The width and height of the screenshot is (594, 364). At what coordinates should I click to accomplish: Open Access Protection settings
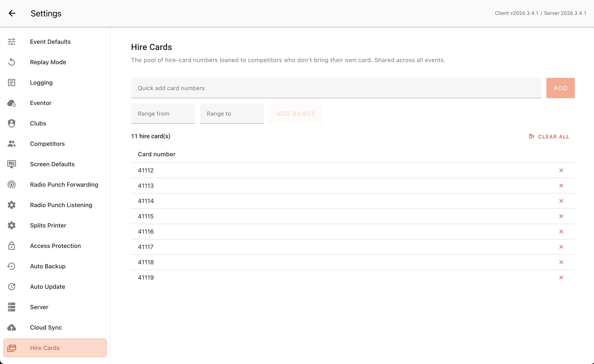(x=55, y=246)
